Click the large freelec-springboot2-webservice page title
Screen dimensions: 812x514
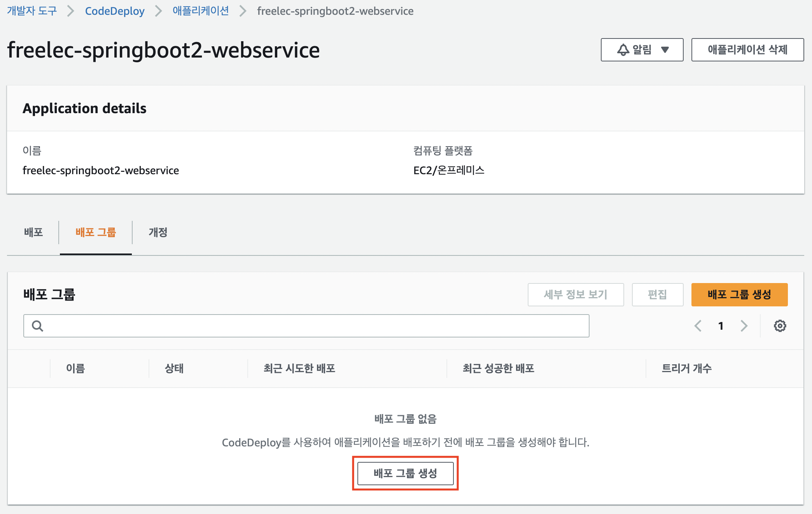(x=163, y=50)
